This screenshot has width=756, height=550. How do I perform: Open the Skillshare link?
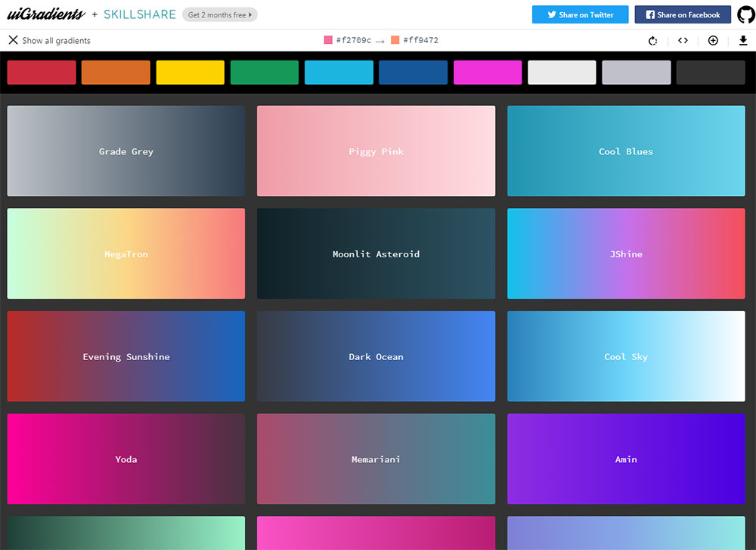tap(140, 14)
